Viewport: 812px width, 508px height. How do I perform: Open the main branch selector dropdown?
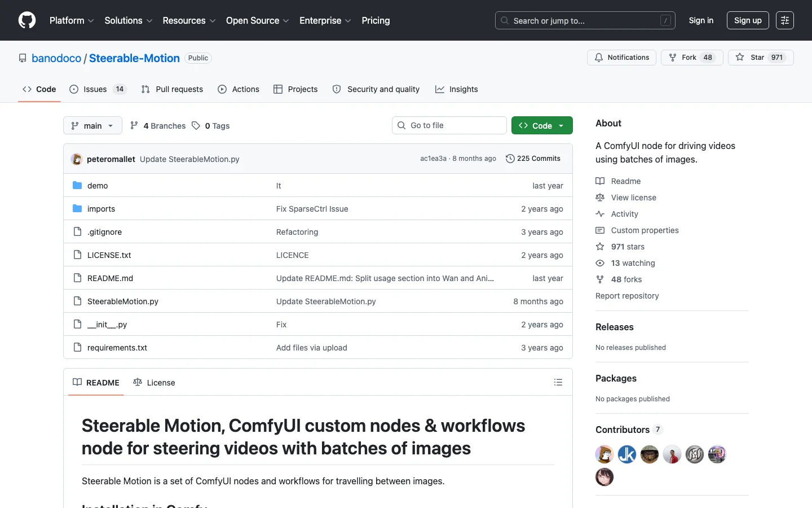92,125
